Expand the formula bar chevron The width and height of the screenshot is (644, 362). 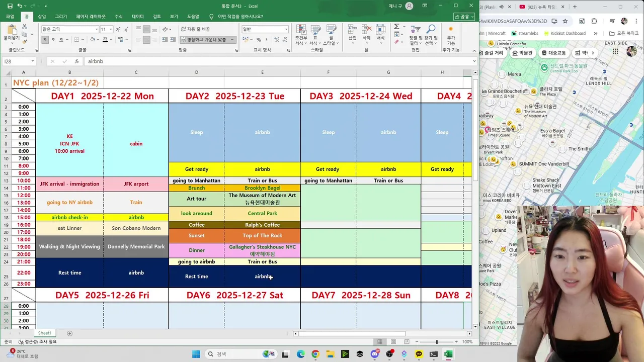(474, 61)
